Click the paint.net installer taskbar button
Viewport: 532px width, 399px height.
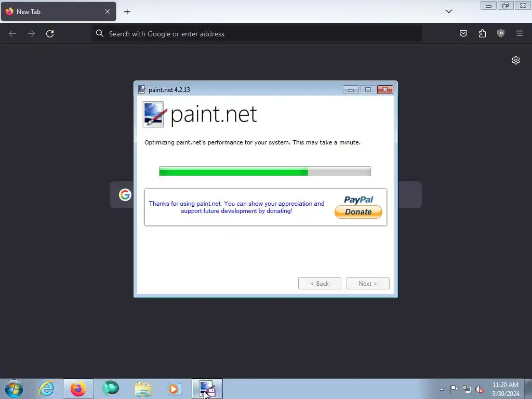207,389
